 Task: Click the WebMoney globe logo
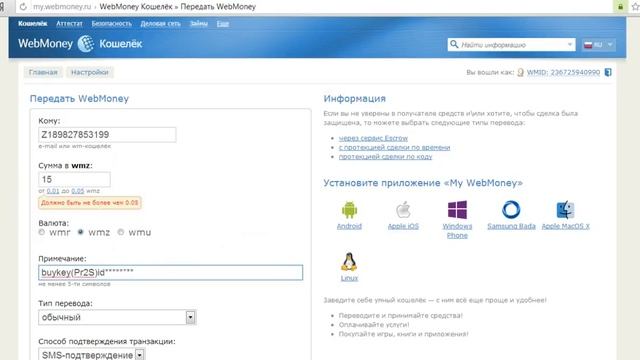[86, 44]
